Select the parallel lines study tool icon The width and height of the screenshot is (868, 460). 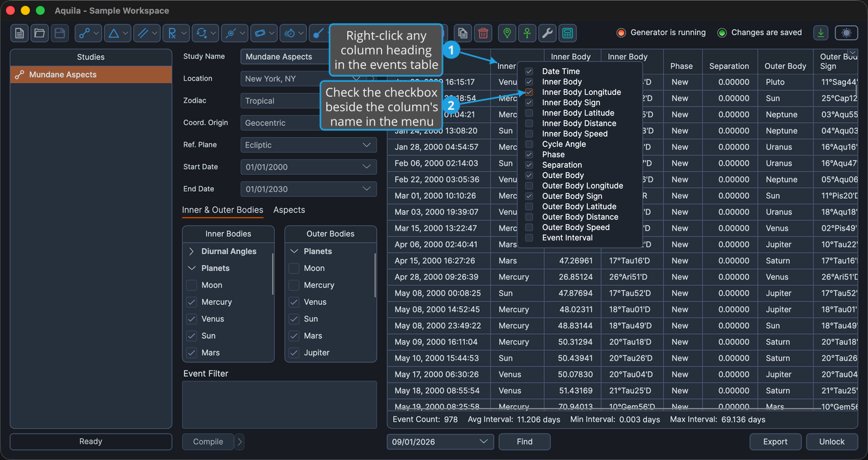coord(142,33)
